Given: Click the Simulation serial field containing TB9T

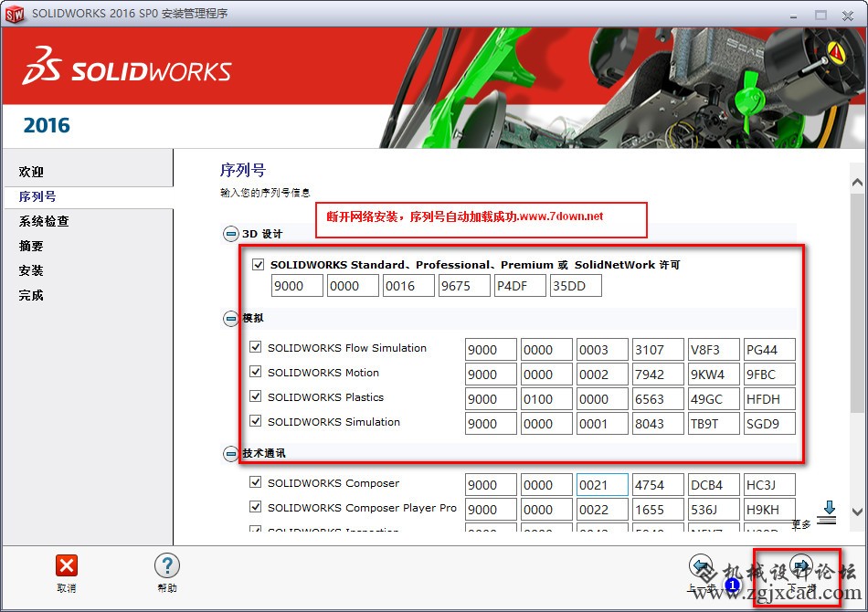Looking at the screenshot, I should click(x=714, y=423).
